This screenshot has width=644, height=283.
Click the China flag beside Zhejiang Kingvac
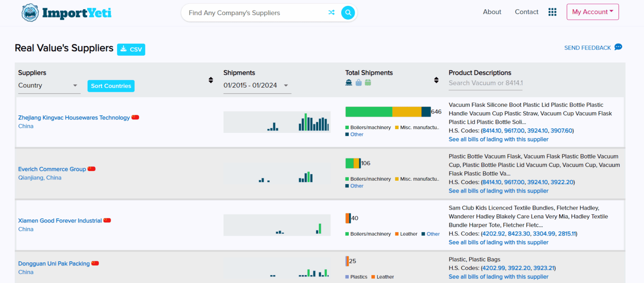pyautogui.click(x=135, y=117)
